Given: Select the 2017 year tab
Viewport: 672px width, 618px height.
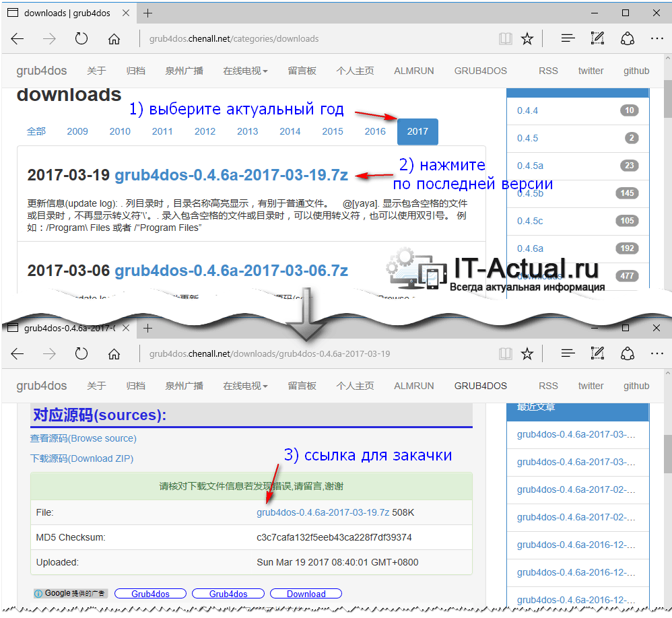Looking at the screenshot, I should tap(417, 131).
